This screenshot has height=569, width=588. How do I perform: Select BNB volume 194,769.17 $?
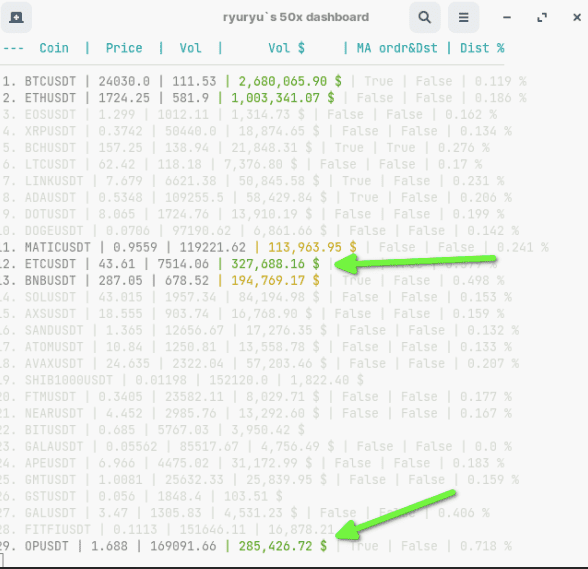pos(276,281)
